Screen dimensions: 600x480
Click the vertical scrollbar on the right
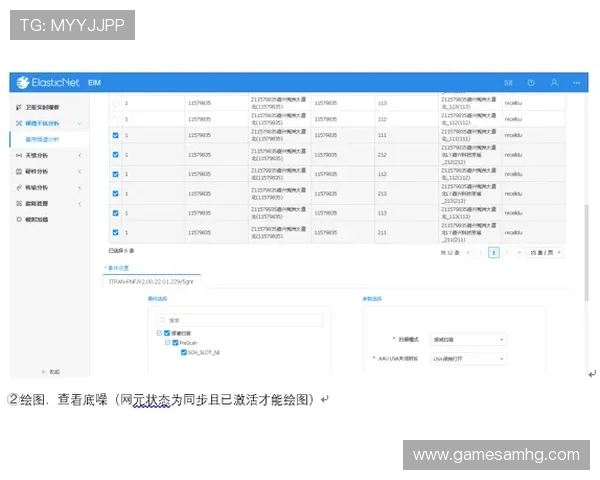coord(586,253)
